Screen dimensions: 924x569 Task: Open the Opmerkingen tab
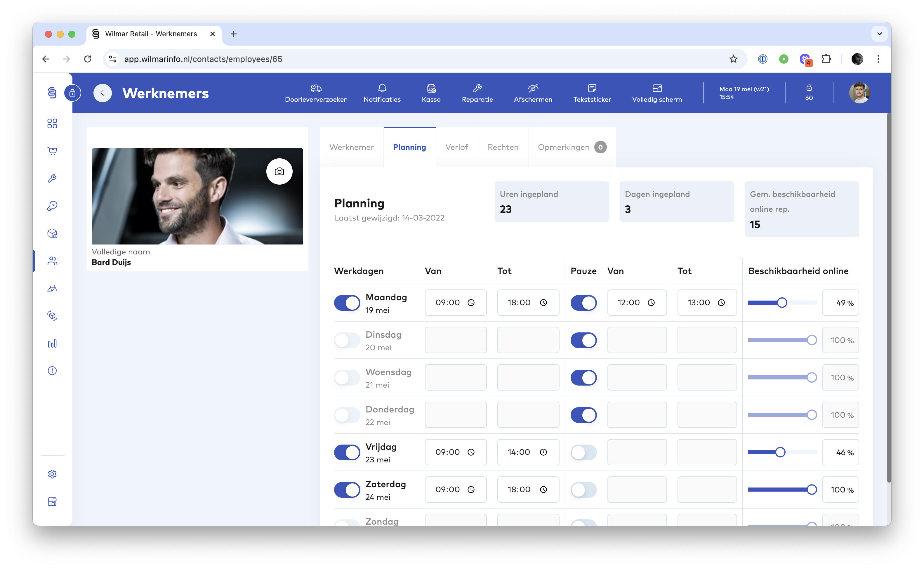[x=572, y=147]
